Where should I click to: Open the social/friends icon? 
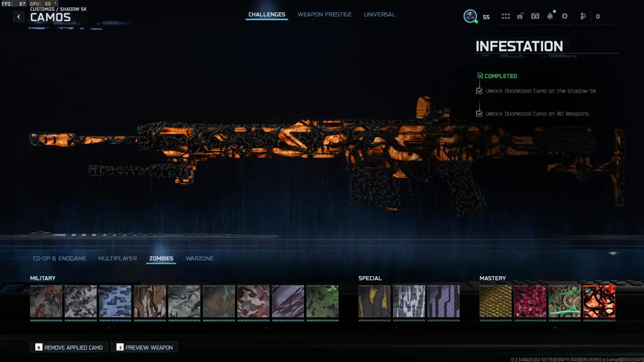[583, 16]
